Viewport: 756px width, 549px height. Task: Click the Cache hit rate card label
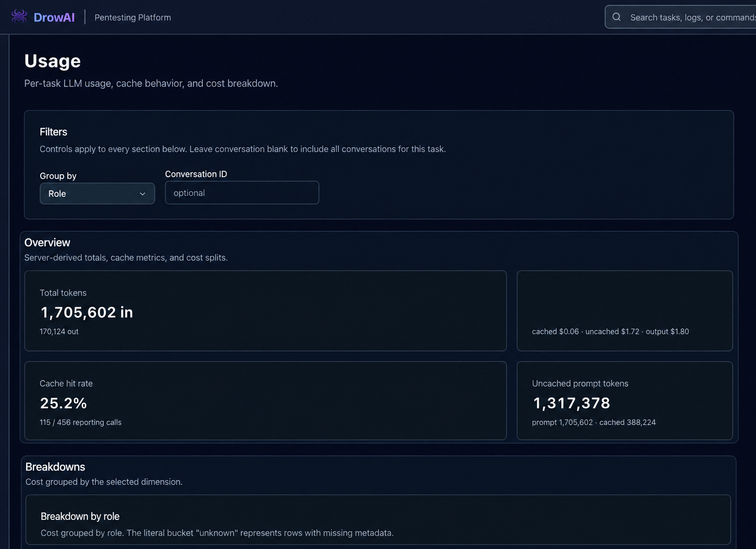tap(66, 383)
